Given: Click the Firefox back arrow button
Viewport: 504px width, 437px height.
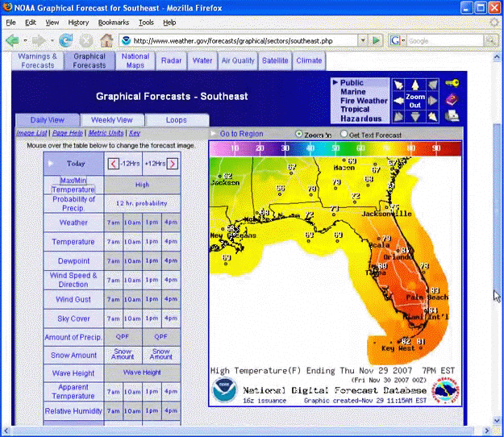Looking at the screenshot, I should click(12, 41).
